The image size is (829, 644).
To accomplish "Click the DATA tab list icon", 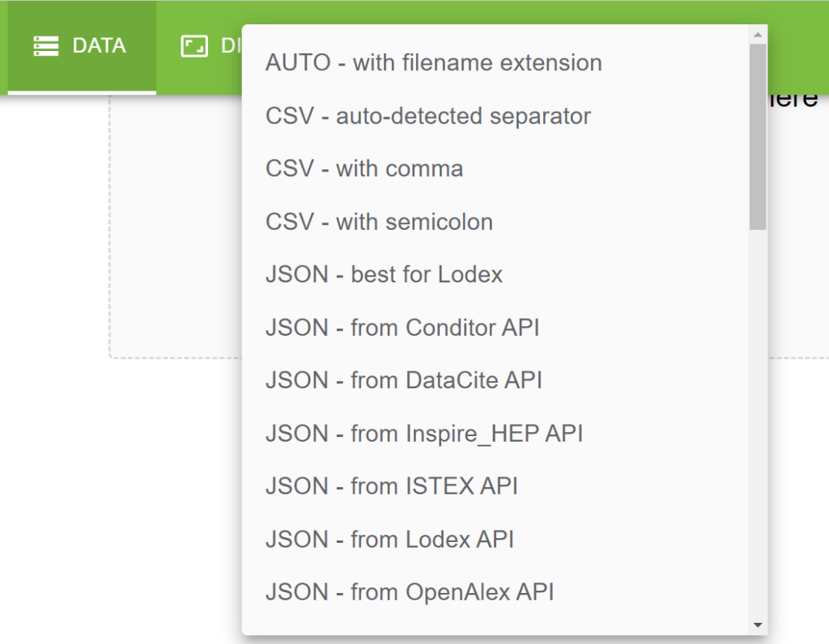I will point(46,46).
